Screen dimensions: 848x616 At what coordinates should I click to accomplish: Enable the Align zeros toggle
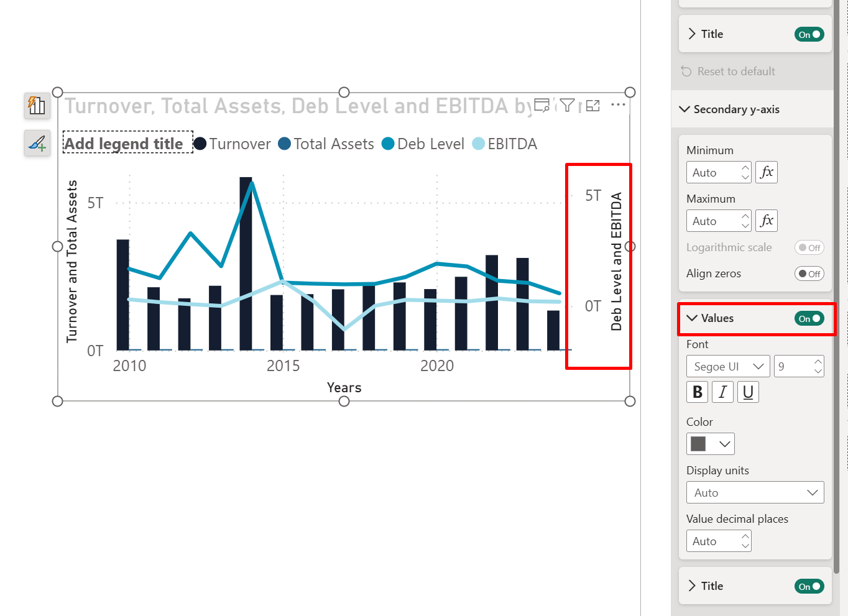click(x=809, y=274)
